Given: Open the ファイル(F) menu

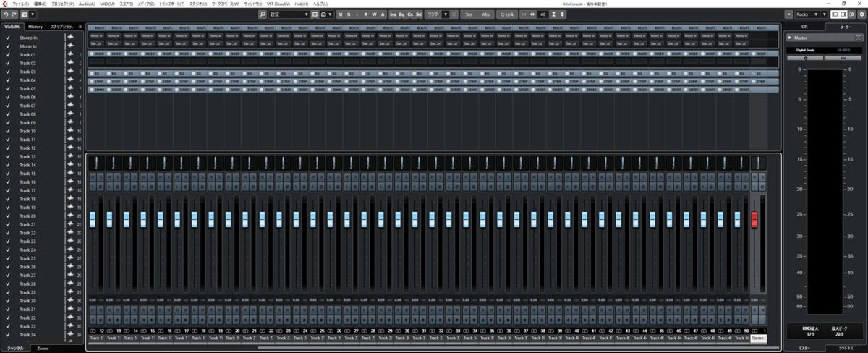Looking at the screenshot, I should pos(22,4).
